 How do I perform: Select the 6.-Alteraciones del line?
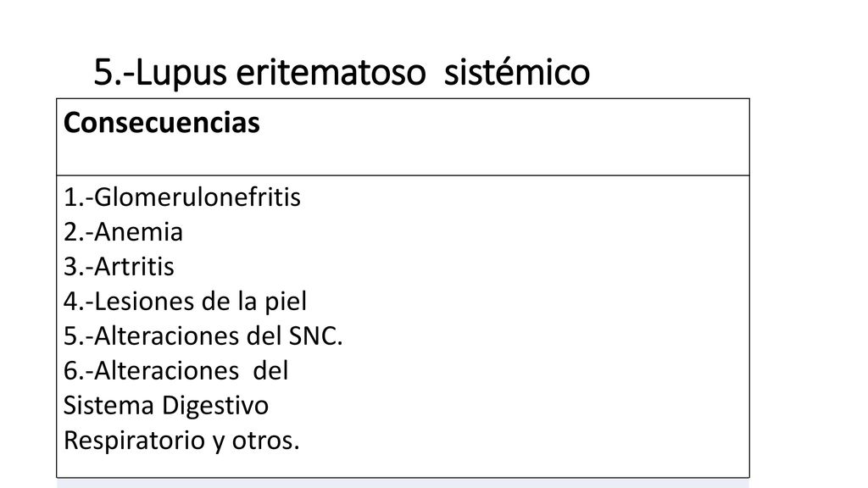(176, 371)
